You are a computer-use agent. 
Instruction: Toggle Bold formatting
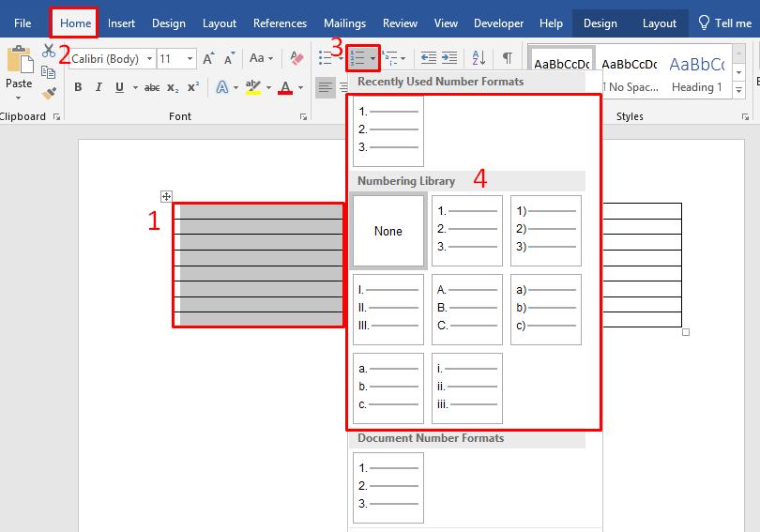coord(78,87)
